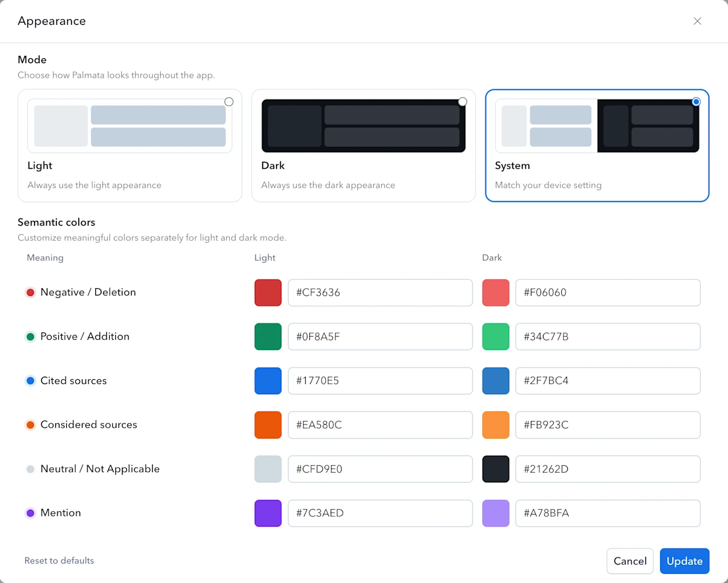Screen dimensions: 728x583
Task: Click Reset to defaults link
Action: 59,561
